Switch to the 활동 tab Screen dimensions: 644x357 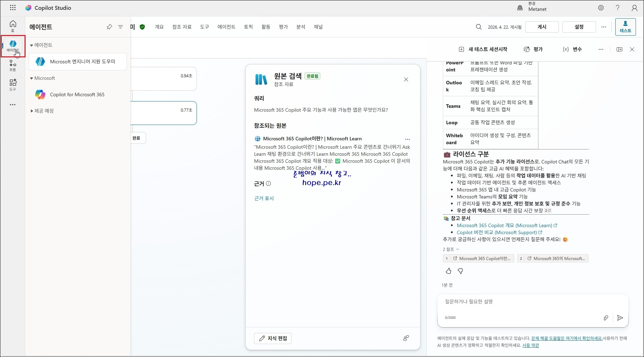[266, 27]
